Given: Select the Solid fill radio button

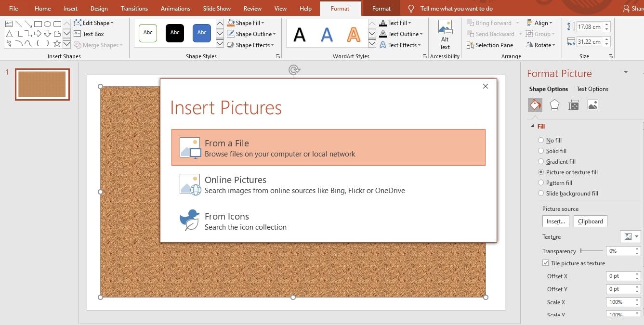Looking at the screenshot, I should coord(540,151).
